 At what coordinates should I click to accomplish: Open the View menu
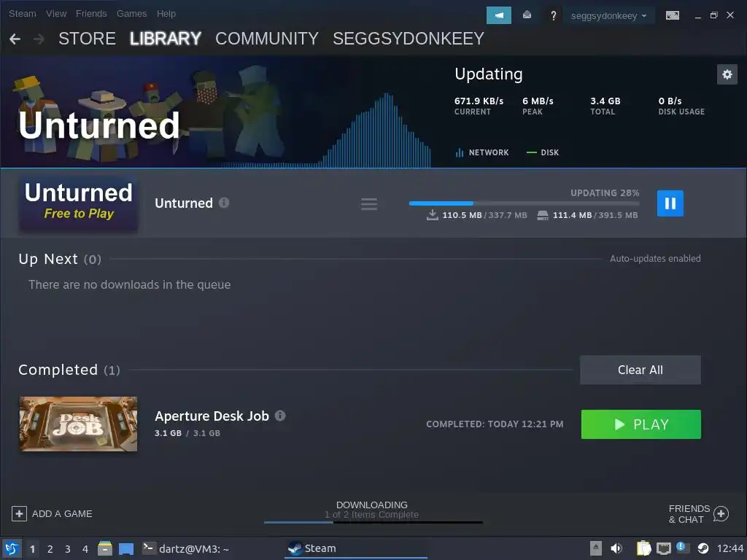55,13
